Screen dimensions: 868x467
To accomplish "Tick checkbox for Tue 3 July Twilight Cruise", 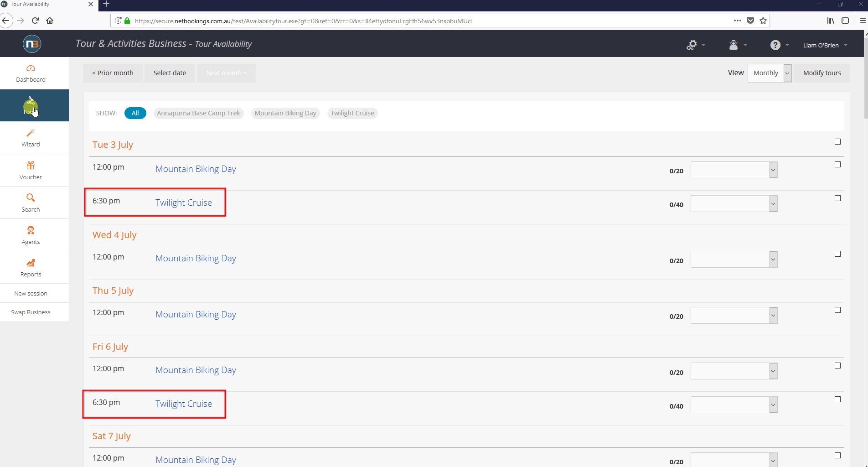I will (x=837, y=198).
